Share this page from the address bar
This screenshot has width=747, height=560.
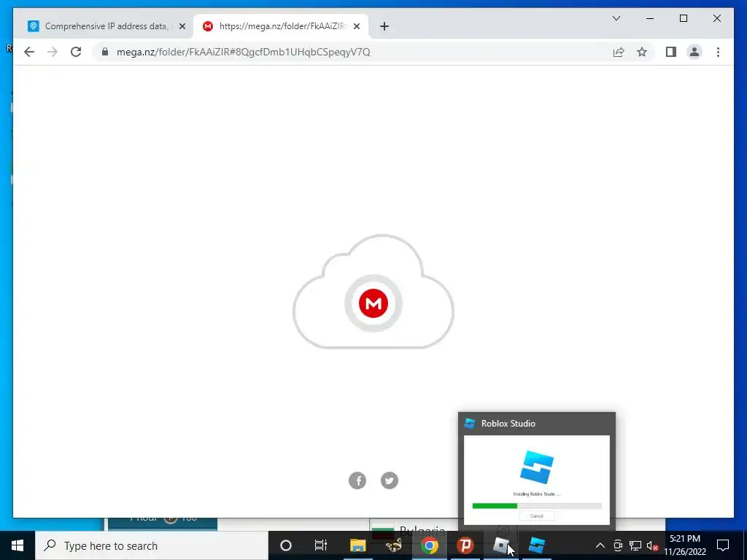[x=619, y=52]
